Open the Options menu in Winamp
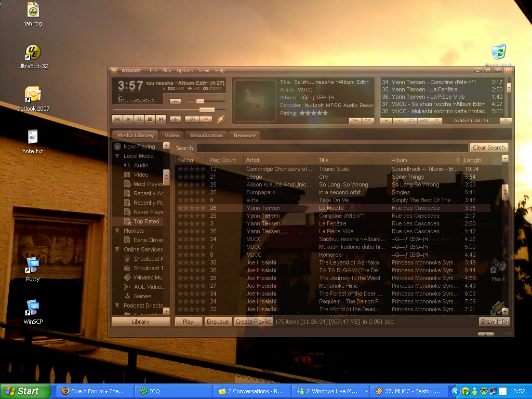The height and width of the screenshot is (399, 532). (x=184, y=71)
